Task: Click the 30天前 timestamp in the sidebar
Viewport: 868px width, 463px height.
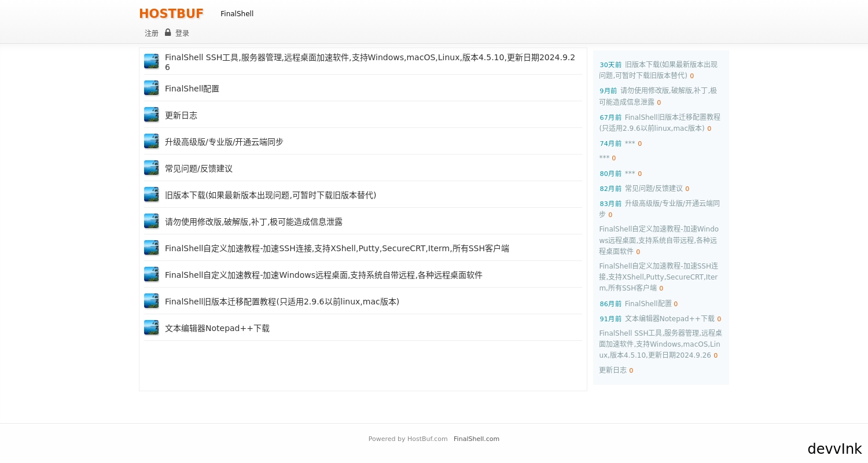Action: pyautogui.click(x=610, y=65)
